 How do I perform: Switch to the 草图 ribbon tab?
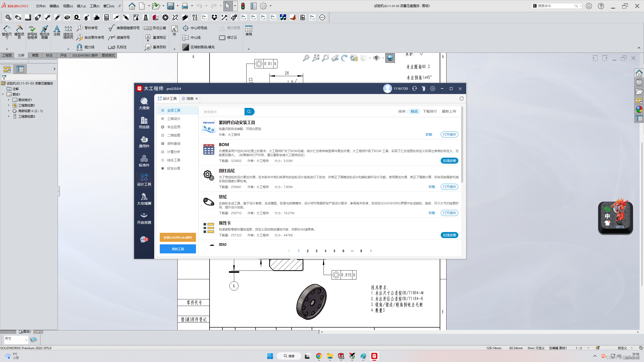click(35, 55)
